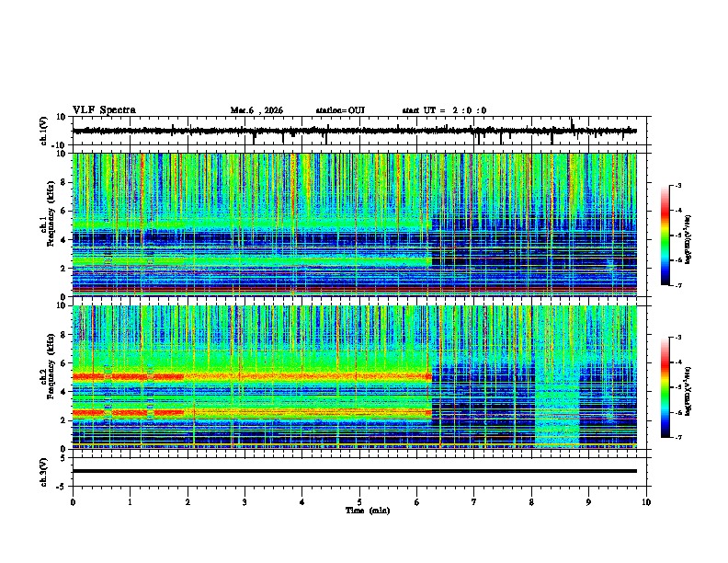
Task: Click time axis tick label "1"
Action: 130,502
